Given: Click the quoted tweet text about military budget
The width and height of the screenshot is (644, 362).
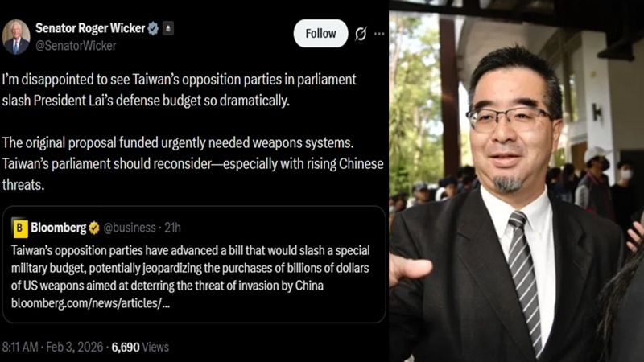Looking at the screenshot, I should [190, 268].
